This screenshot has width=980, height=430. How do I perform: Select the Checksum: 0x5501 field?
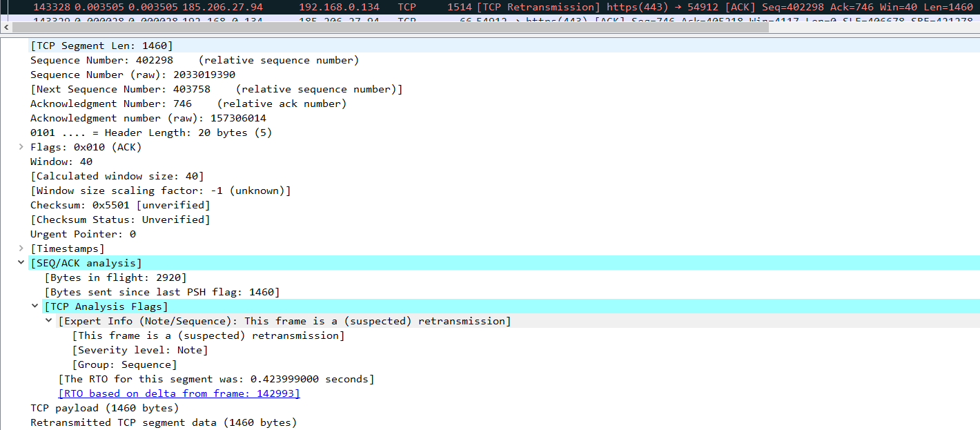click(119, 205)
